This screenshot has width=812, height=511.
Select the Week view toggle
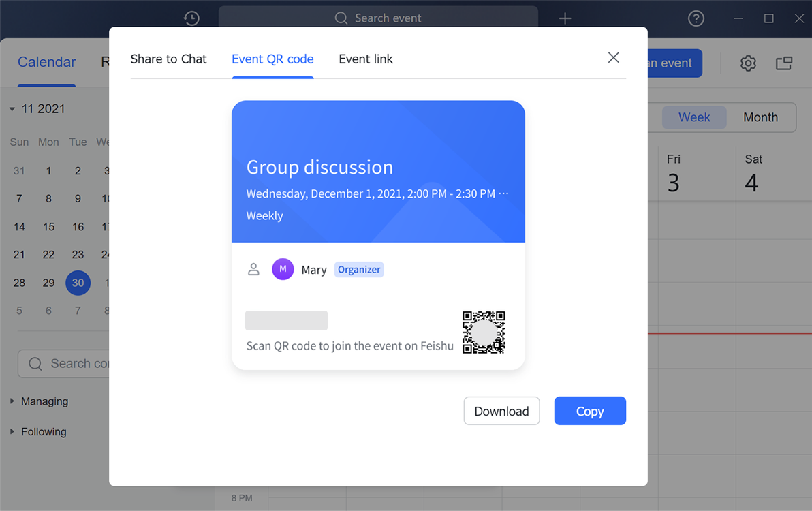coord(694,117)
